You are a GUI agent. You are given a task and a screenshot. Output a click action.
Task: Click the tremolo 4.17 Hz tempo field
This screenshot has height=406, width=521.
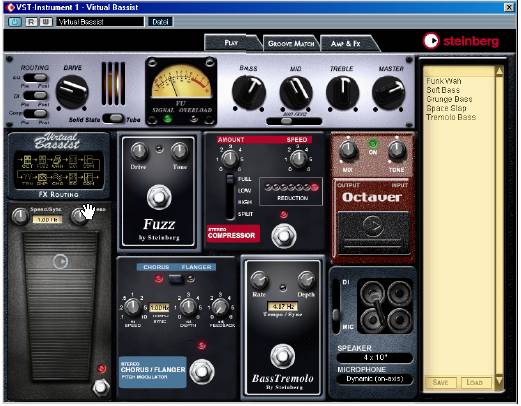[282, 306]
